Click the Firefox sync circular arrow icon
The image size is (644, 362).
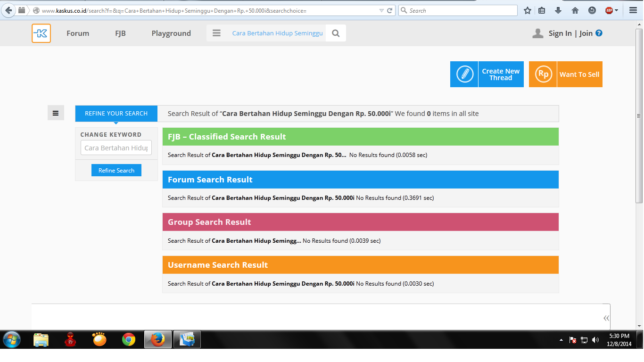click(x=592, y=10)
